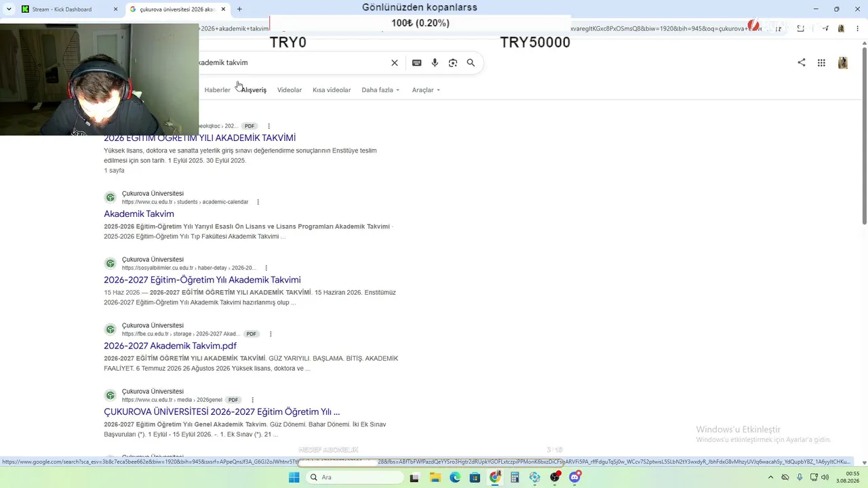The image size is (868, 488).
Task: Open the Google apps grid
Action: click(821, 63)
